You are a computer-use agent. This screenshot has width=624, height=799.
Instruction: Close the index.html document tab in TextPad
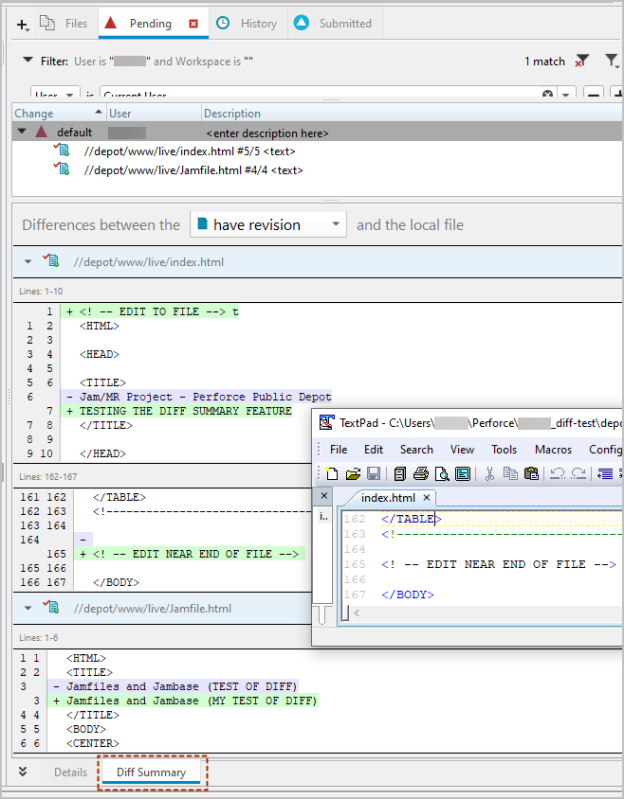pyautogui.click(x=425, y=497)
